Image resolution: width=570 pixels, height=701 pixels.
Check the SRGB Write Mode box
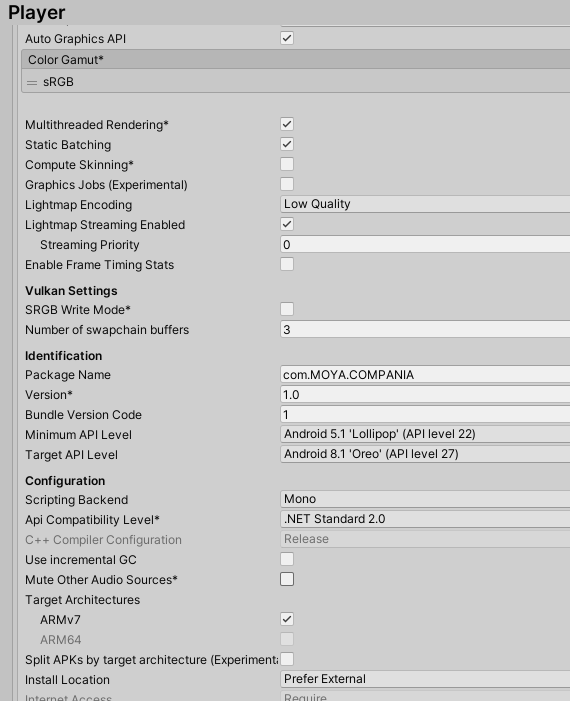pos(287,309)
